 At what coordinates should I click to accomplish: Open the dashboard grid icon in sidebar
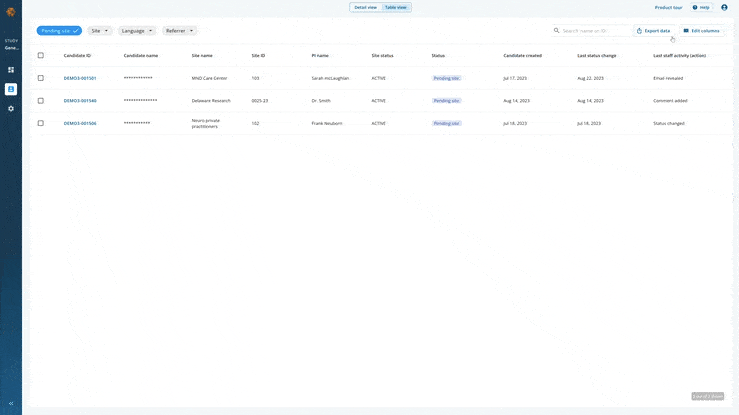tap(11, 70)
